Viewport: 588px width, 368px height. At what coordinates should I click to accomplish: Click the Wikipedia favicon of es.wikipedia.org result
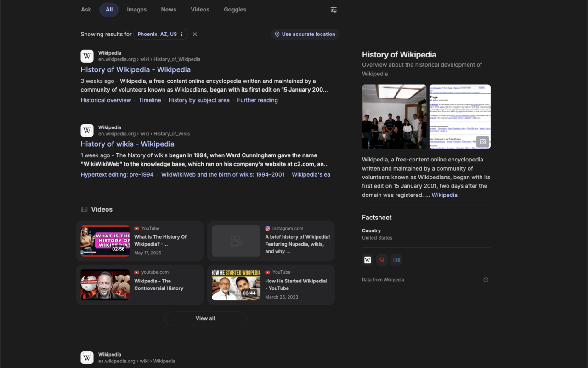tap(87, 358)
